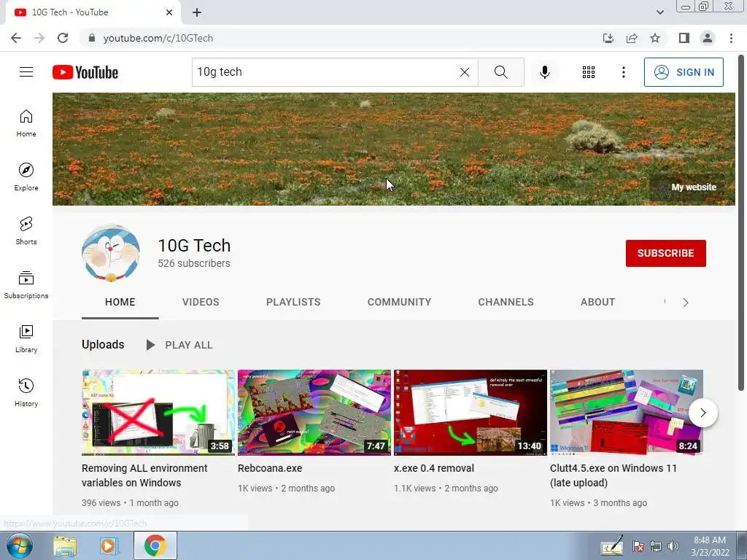Select the HOME channel tab
This screenshot has width=747, height=560.
(120, 302)
